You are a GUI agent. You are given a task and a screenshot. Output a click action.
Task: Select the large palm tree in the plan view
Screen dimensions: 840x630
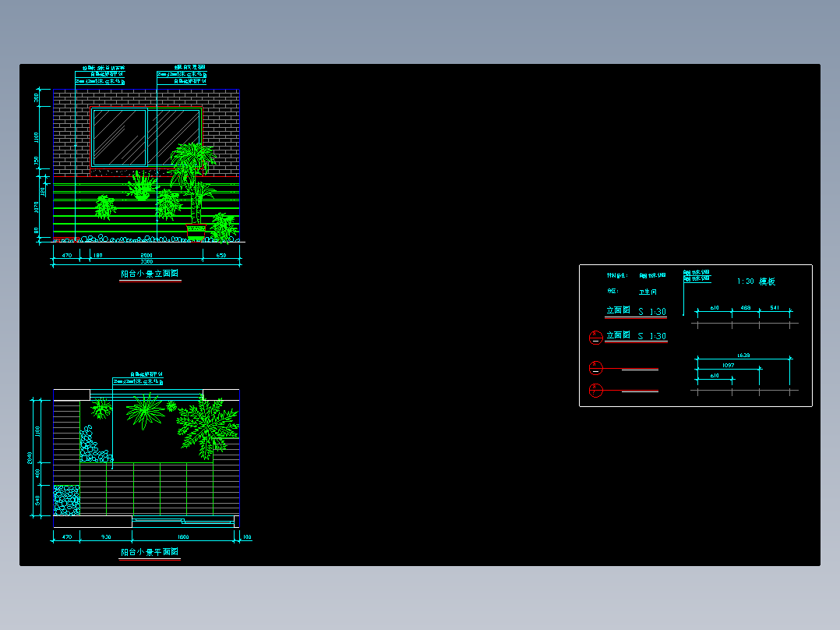[x=208, y=426]
